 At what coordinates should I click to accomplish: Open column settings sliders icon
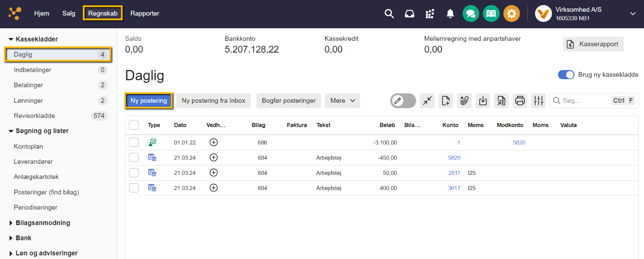(x=539, y=101)
